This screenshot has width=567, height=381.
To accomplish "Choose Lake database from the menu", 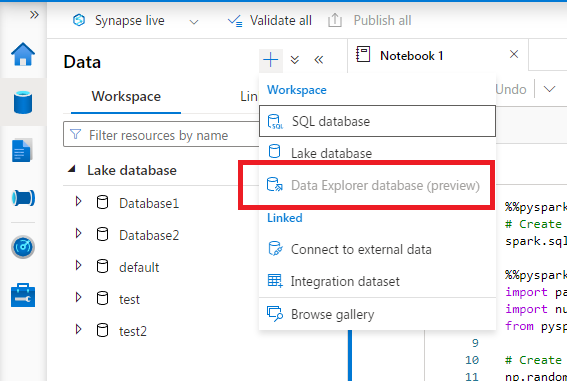I will tap(377, 153).
